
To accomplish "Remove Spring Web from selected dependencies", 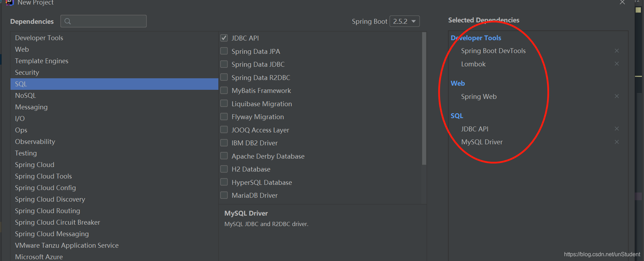I will point(617,96).
